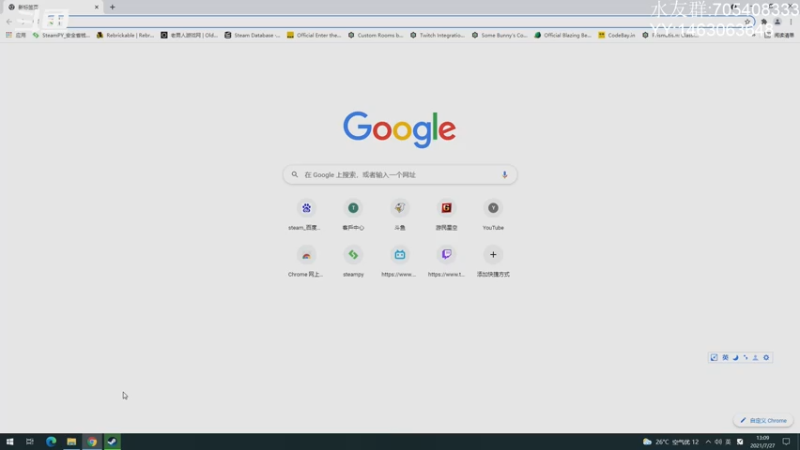Screen dimensions: 800x450
Task: Click the magnifier icon in search box
Action: pyautogui.click(x=294, y=174)
